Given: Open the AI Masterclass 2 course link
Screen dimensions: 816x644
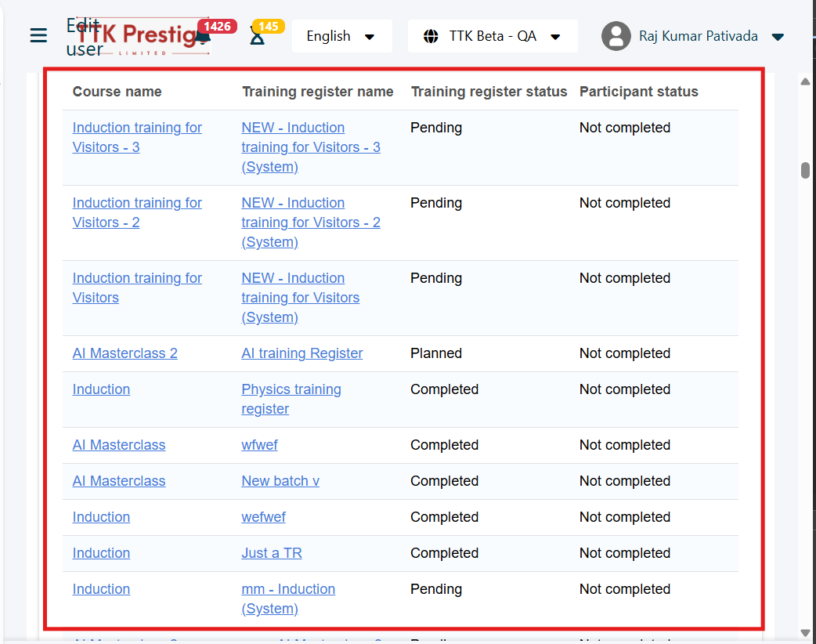Looking at the screenshot, I should [125, 353].
